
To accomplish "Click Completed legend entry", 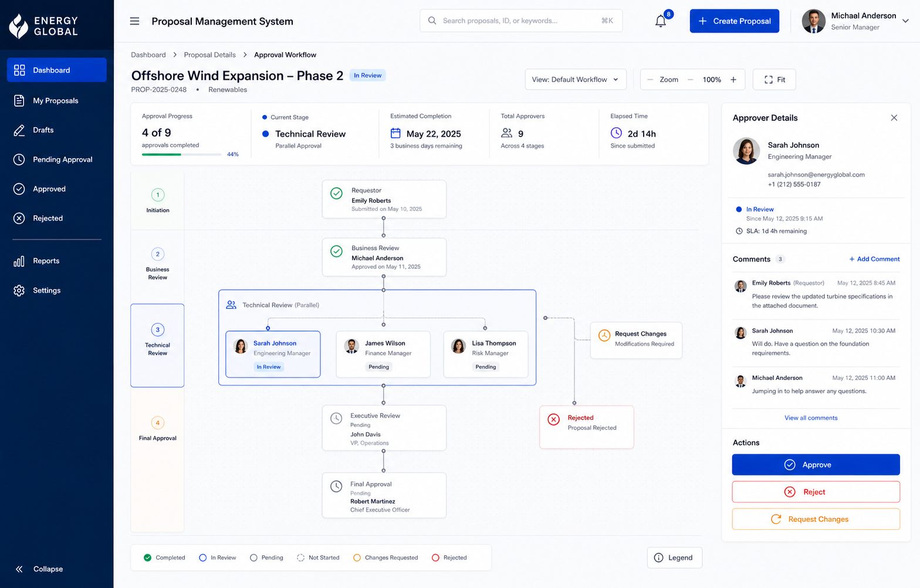I will 164,558.
